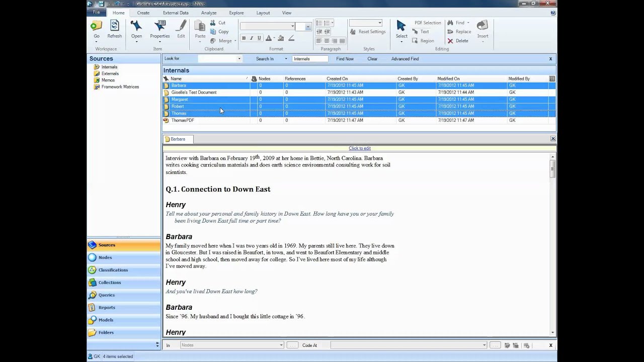The width and height of the screenshot is (644, 362).
Task: Click the Open item icon
Action: [x=136, y=26]
